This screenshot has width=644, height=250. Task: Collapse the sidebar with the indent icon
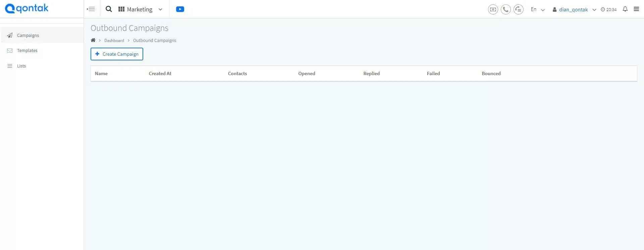tap(91, 9)
